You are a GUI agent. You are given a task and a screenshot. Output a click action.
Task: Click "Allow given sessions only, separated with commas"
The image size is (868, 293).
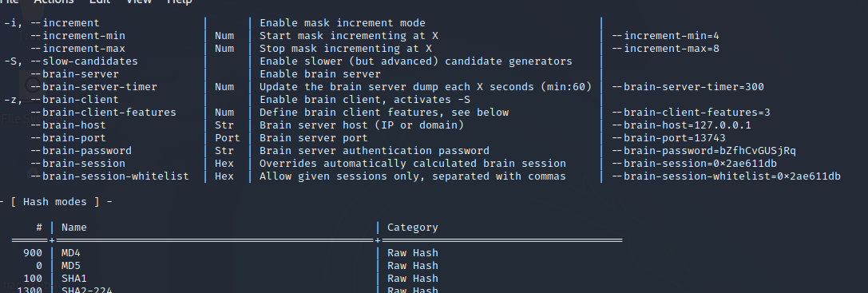coord(413,176)
